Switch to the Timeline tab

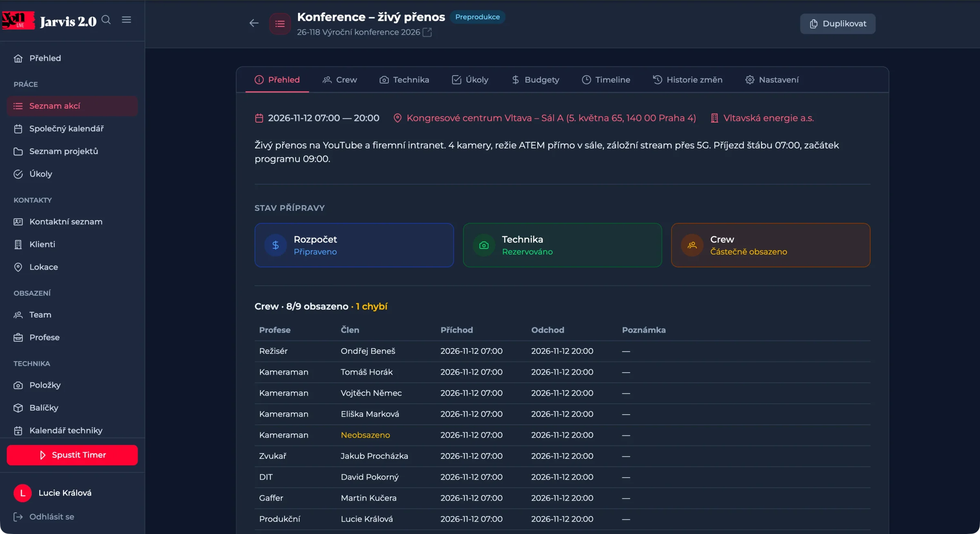[x=606, y=80]
